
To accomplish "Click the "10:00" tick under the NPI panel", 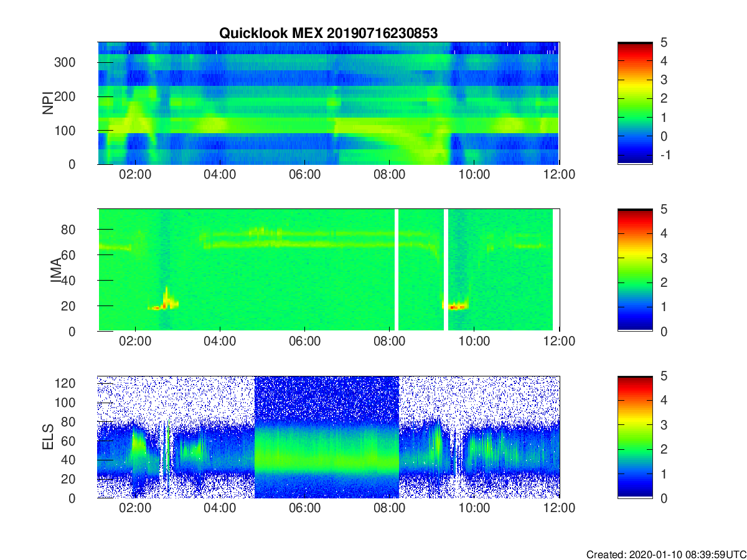I will [x=474, y=175].
